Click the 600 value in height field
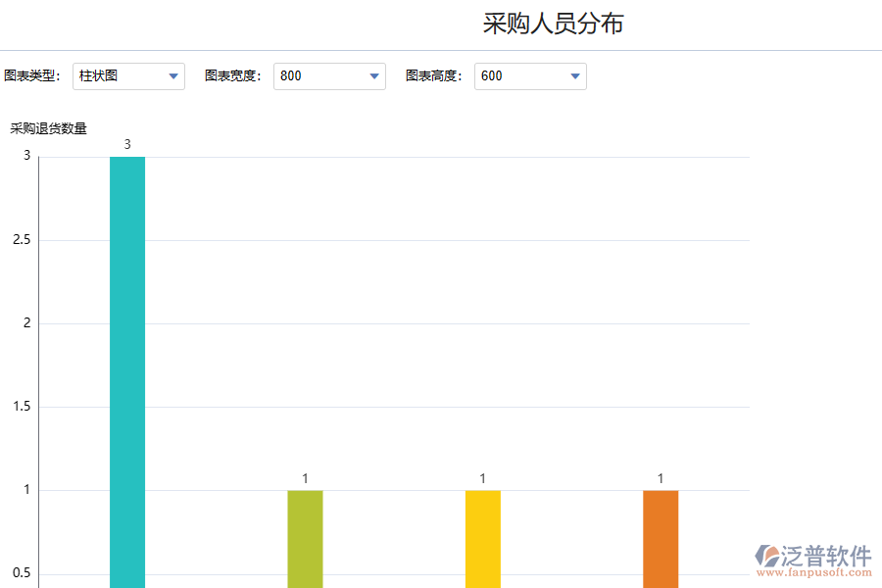882x588 pixels. (495, 75)
